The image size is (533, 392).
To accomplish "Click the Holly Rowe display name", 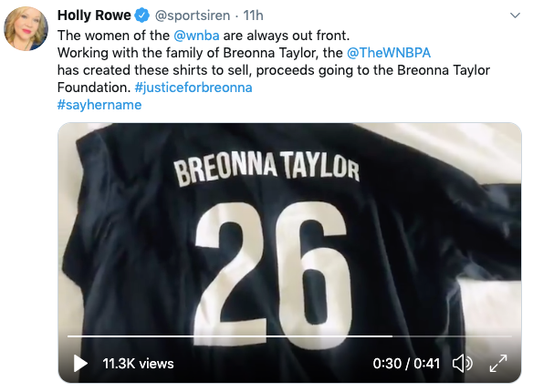I will (x=94, y=15).
